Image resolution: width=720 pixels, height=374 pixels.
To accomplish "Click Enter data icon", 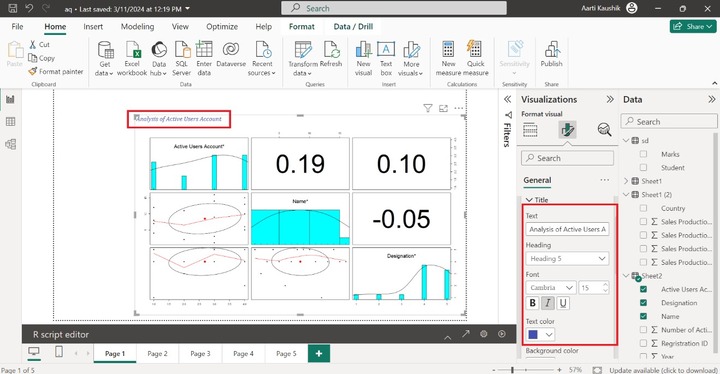I will tap(204, 58).
